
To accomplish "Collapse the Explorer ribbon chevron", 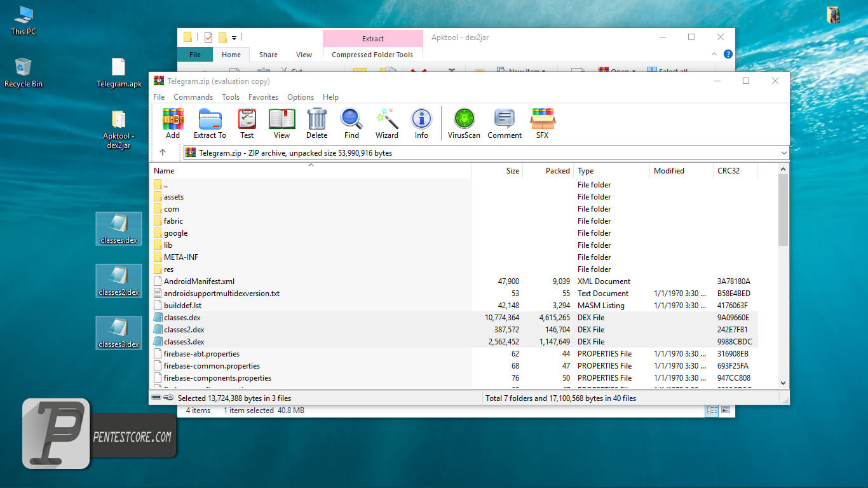I will point(714,55).
